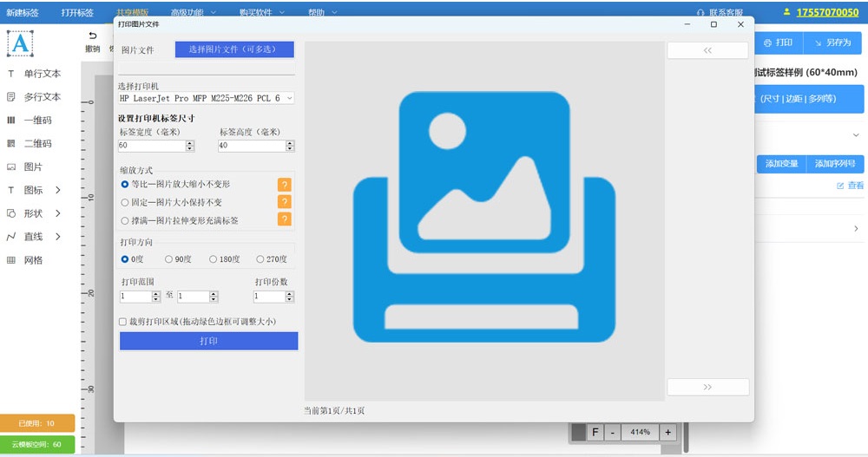Open the printer selection dropdown
The height and width of the screenshot is (457, 868).
[x=206, y=99]
